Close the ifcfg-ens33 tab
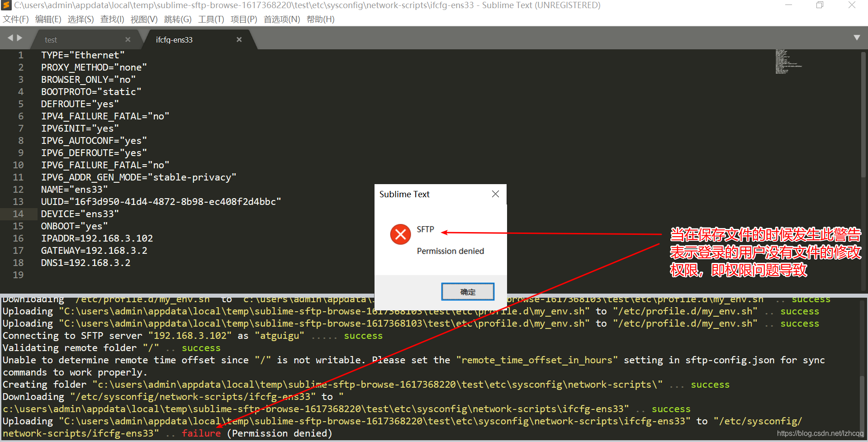This screenshot has width=868, height=442. coord(239,39)
